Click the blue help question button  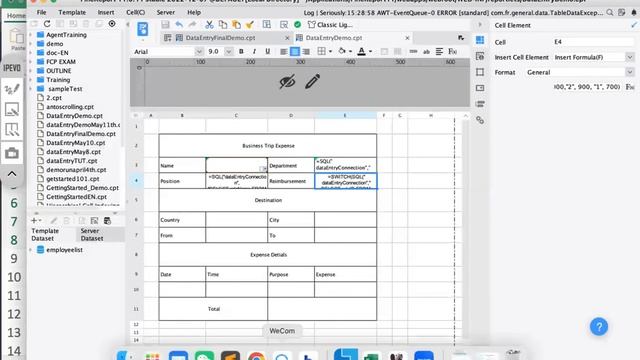pos(599,327)
